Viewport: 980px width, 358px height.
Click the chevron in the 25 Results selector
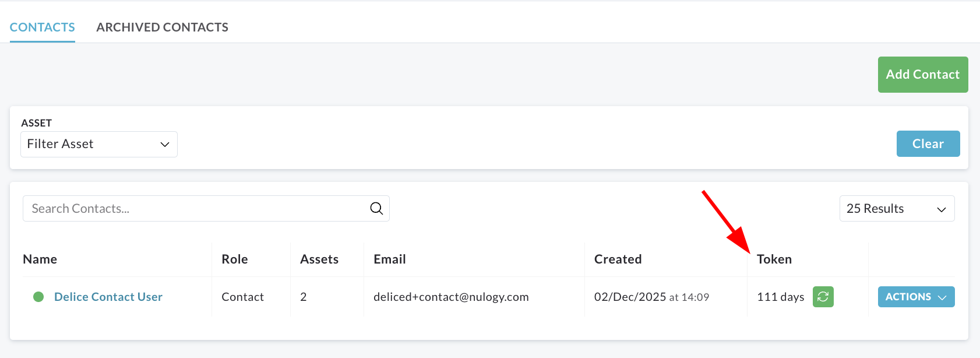941,209
